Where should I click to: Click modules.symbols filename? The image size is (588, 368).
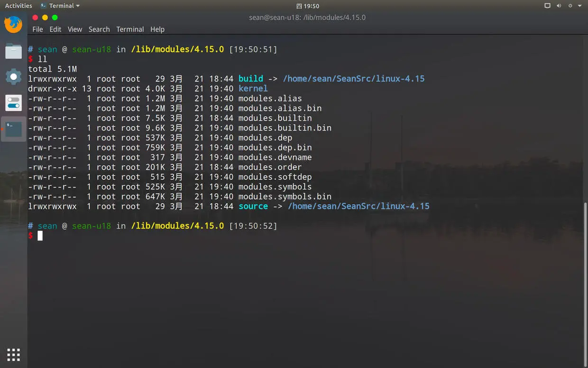coord(275,187)
